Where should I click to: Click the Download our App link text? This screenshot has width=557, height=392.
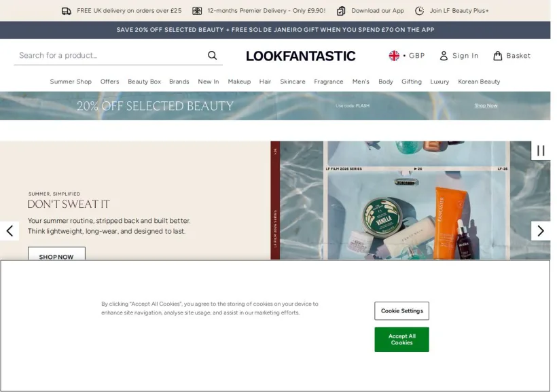click(378, 11)
